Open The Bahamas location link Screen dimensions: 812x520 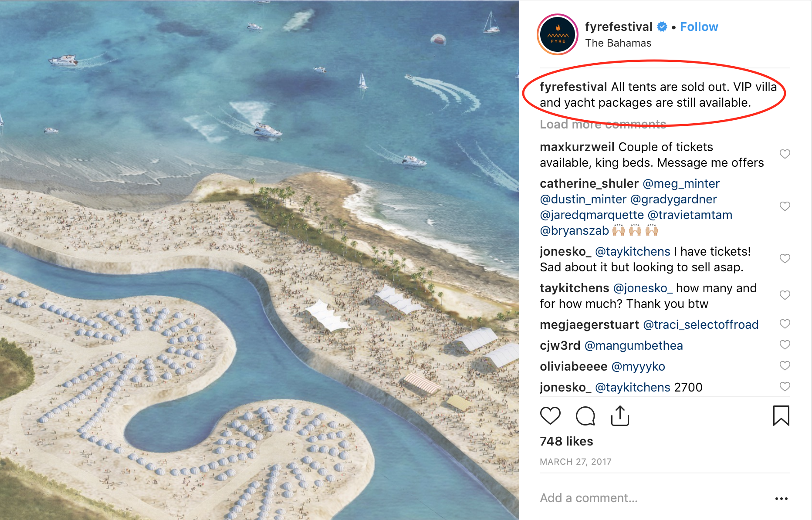[x=618, y=43]
